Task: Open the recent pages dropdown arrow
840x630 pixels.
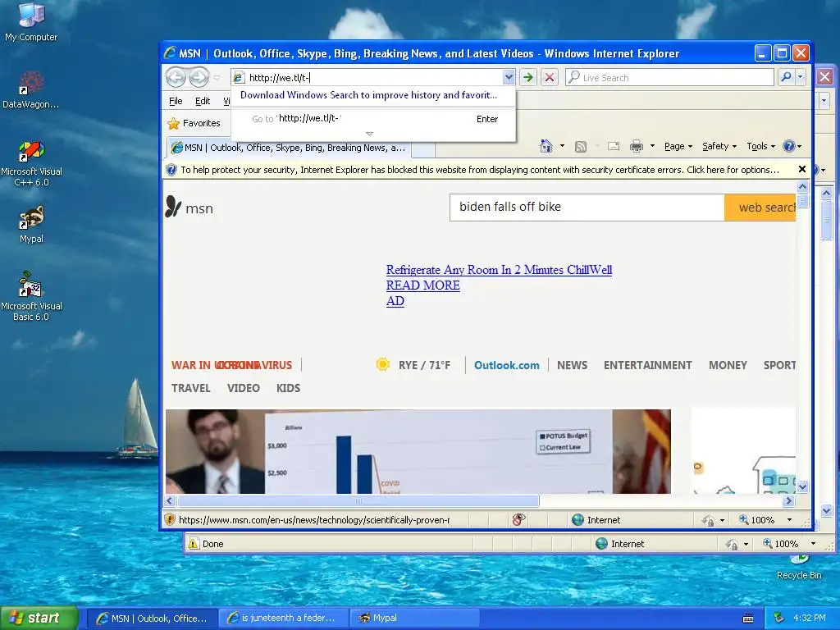Action: (x=217, y=78)
